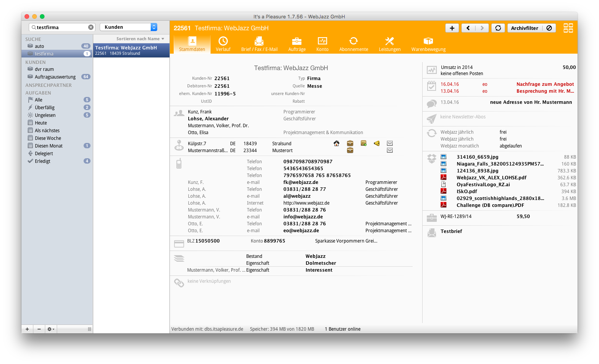Viewport: 599px width, 364px height.
Task: Click the refresh reload icon
Action: (x=498, y=28)
